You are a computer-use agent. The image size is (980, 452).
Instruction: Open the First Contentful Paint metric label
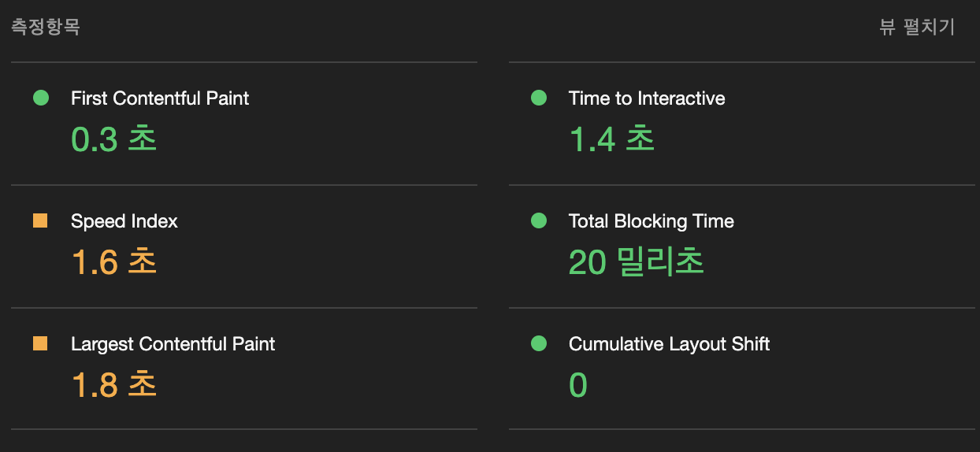tap(160, 98)
